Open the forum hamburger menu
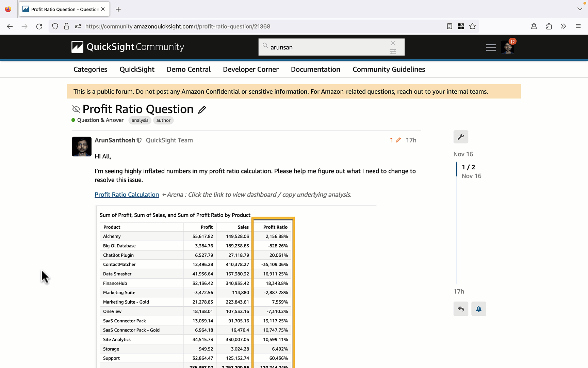 click(491, 47)
